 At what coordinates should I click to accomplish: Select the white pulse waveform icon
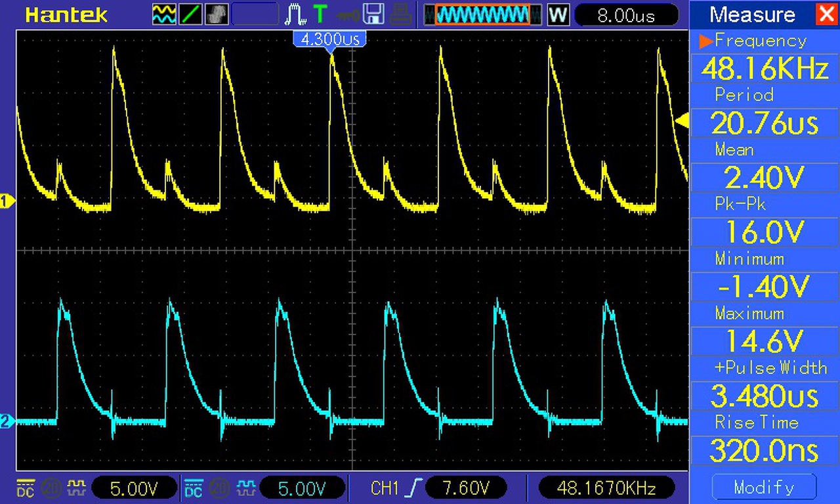pyautogui.click(x=295, y=14)
